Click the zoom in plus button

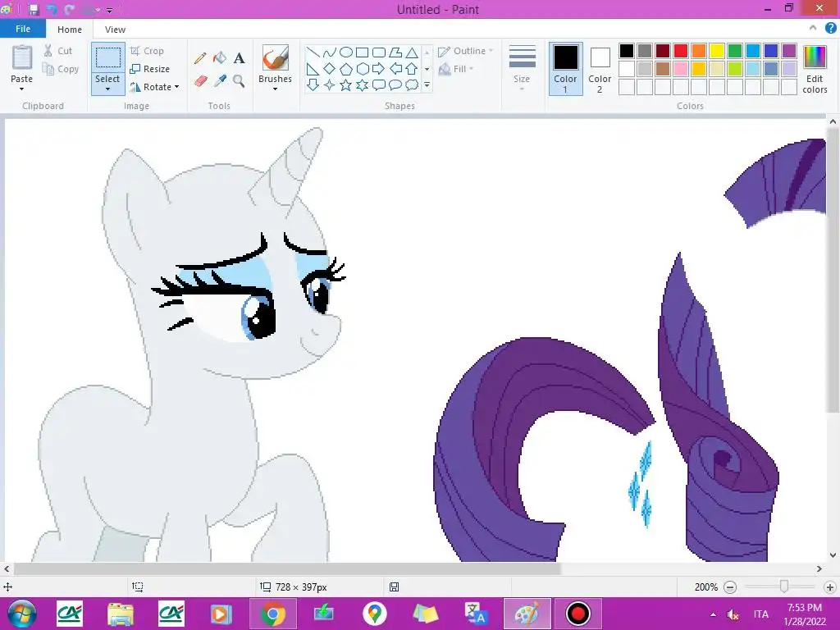click(x=830, y=587)
